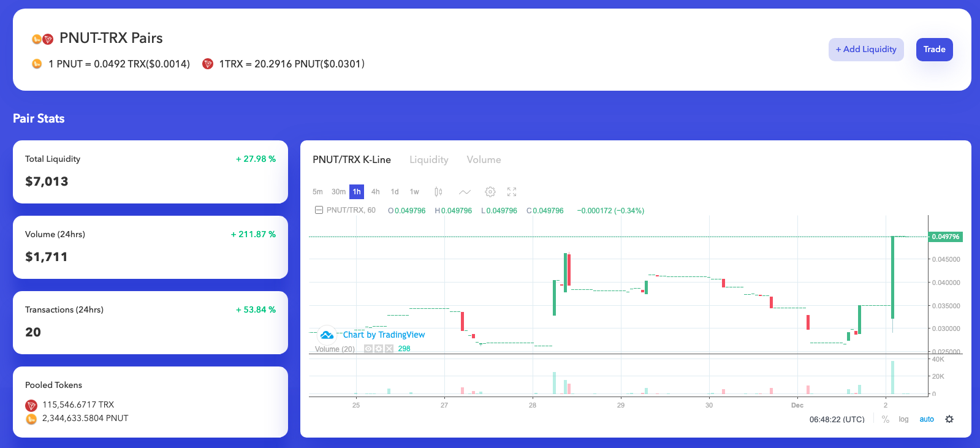Click the Trade button

point(934,50)
